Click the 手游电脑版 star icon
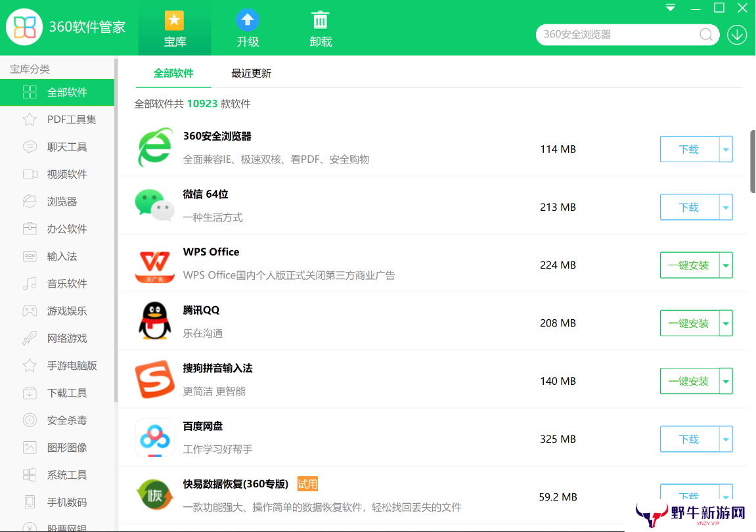 click(x=30, y=366)
